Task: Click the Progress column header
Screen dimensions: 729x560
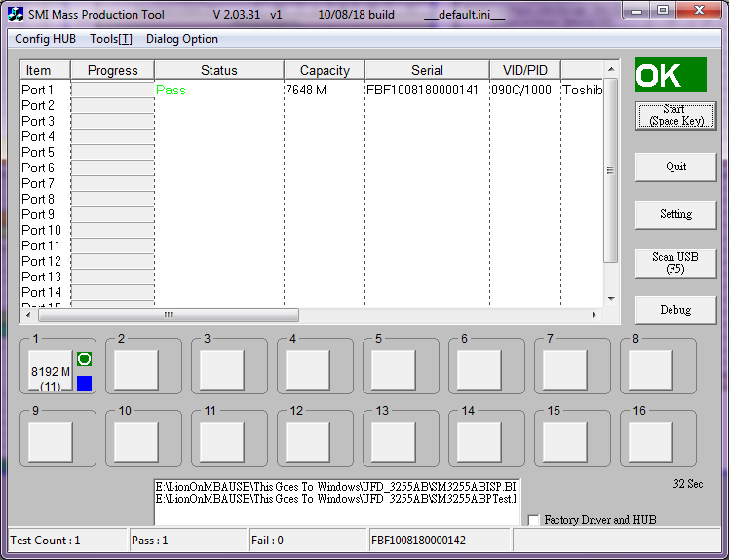Action: pos(112,70)
